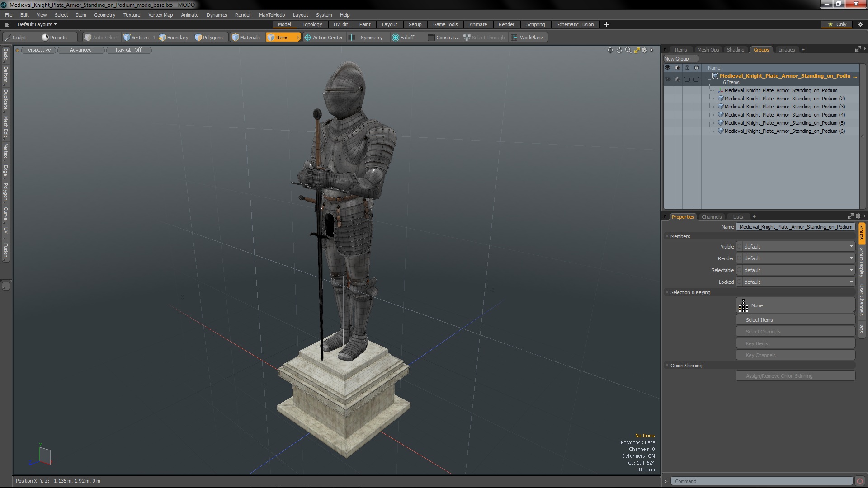
Task: Click the Command input field
Action: (761, 481)
